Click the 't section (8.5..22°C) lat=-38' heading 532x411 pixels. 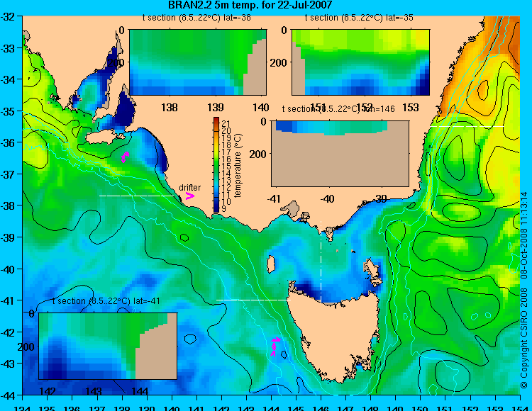pyautogui.click(x=196, y=18)
